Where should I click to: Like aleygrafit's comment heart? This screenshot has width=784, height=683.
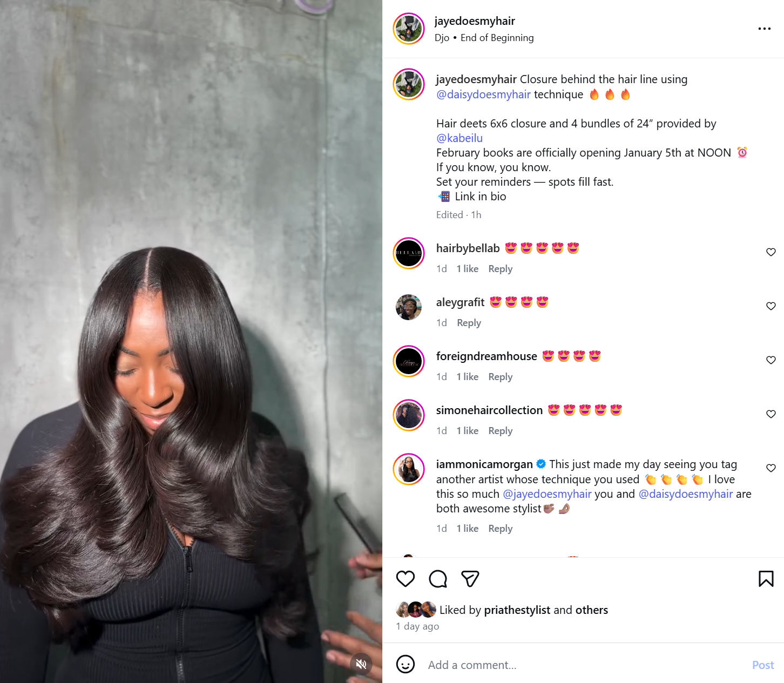click(771, 306)
